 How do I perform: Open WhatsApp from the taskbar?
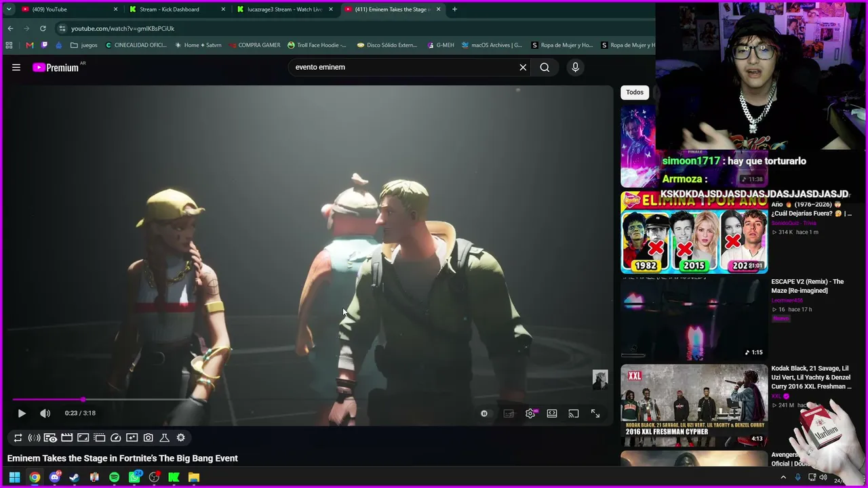tap(134, 477)
